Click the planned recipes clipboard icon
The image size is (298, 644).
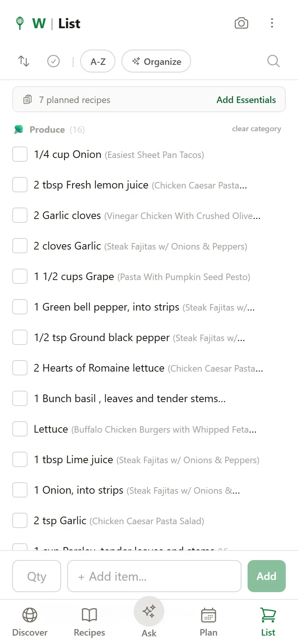27,99
